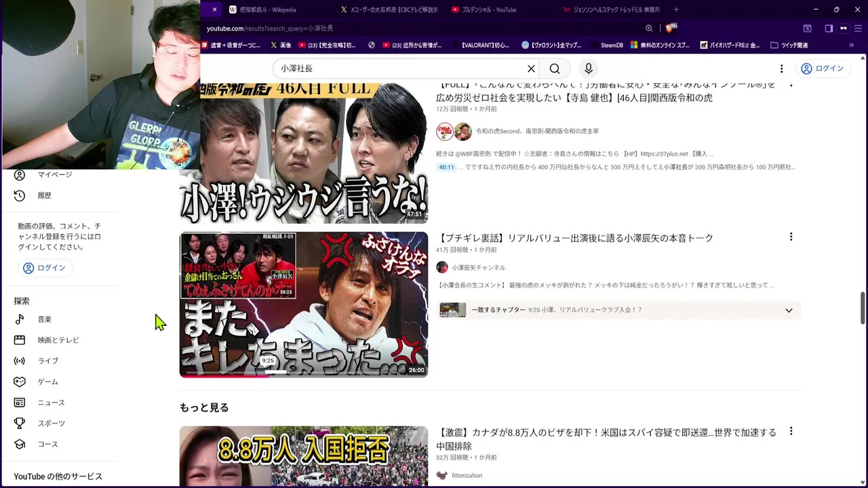
Task: Open the ジョンソンヘルステック tab
Action: 612,9
